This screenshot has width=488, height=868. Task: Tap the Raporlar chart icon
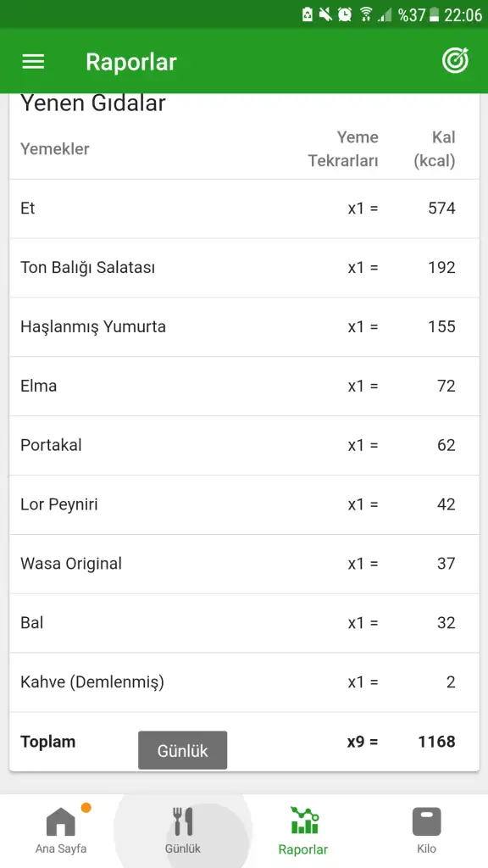[x=304, y=821]
